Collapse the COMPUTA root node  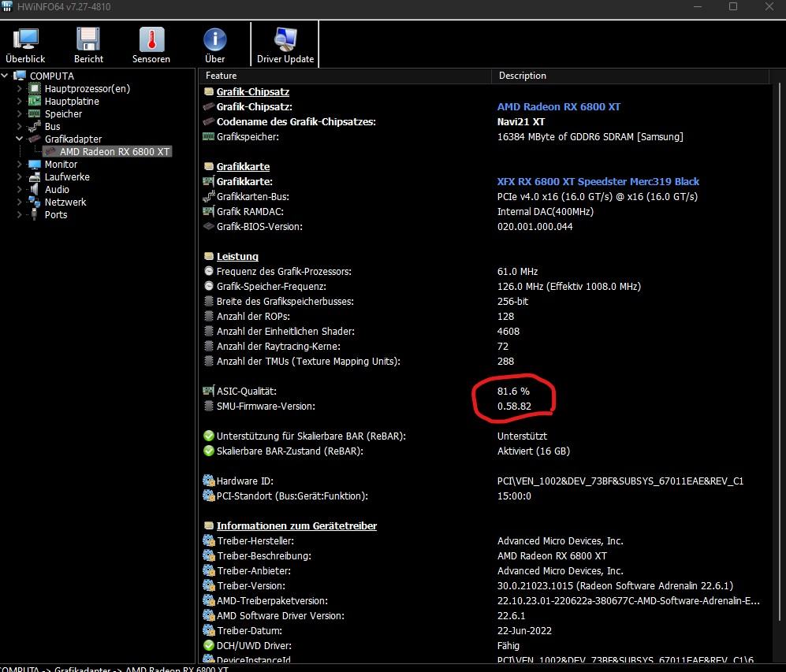pyautogui.click(x=5, y=76)
